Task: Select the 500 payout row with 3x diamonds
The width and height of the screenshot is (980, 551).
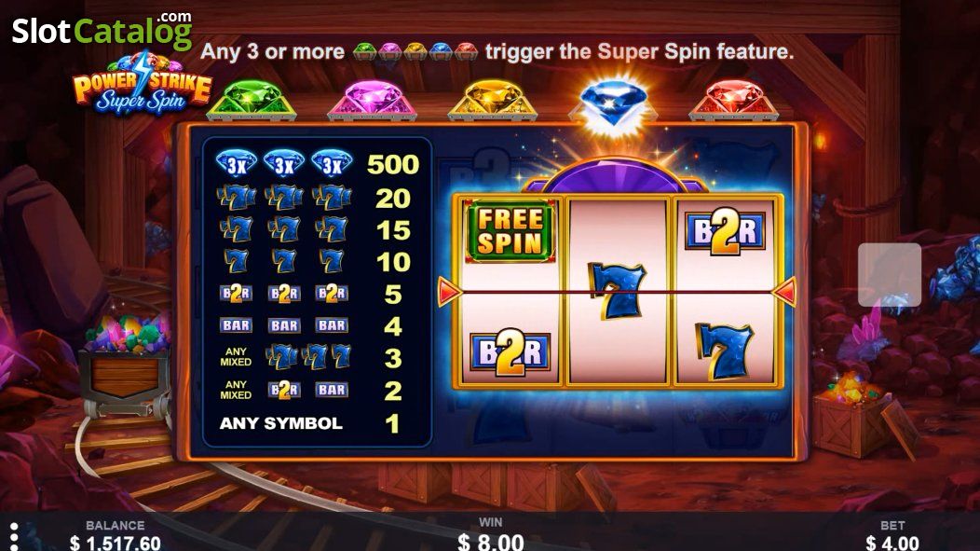Action: click(317, 164)
